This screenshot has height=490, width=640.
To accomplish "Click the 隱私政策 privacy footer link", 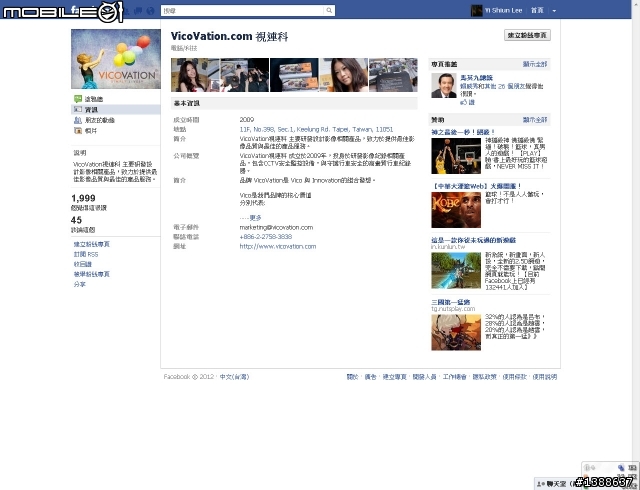I will click(x=484, y=376).
